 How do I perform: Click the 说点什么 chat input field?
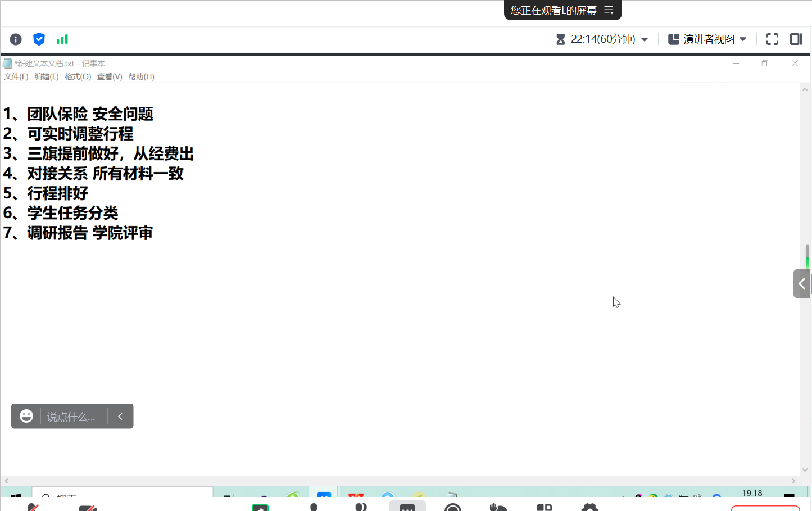coord(72,416)
